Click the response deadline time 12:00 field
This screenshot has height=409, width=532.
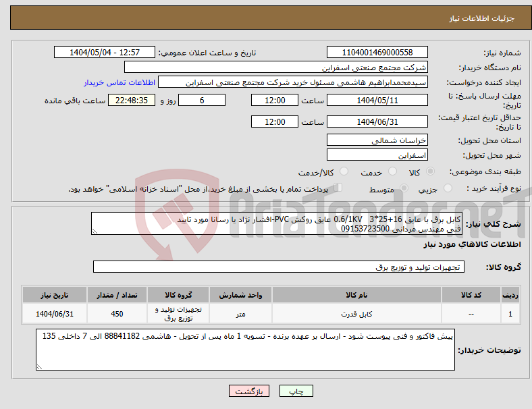[275, 100]
